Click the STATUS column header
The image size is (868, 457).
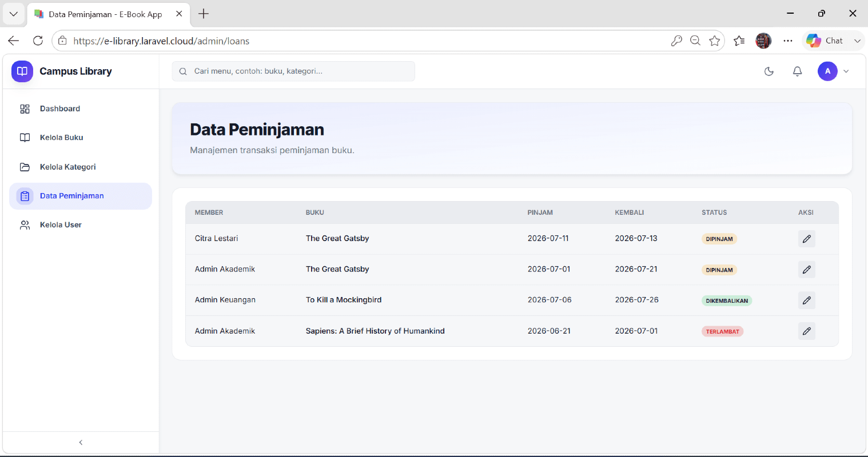click(x=714, y=213)
